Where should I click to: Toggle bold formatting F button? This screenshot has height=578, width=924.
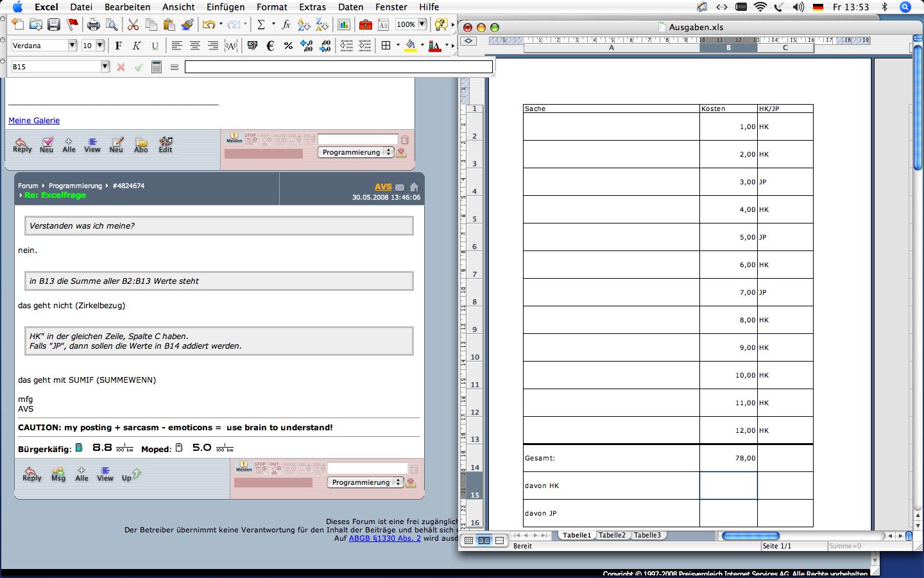118,46
